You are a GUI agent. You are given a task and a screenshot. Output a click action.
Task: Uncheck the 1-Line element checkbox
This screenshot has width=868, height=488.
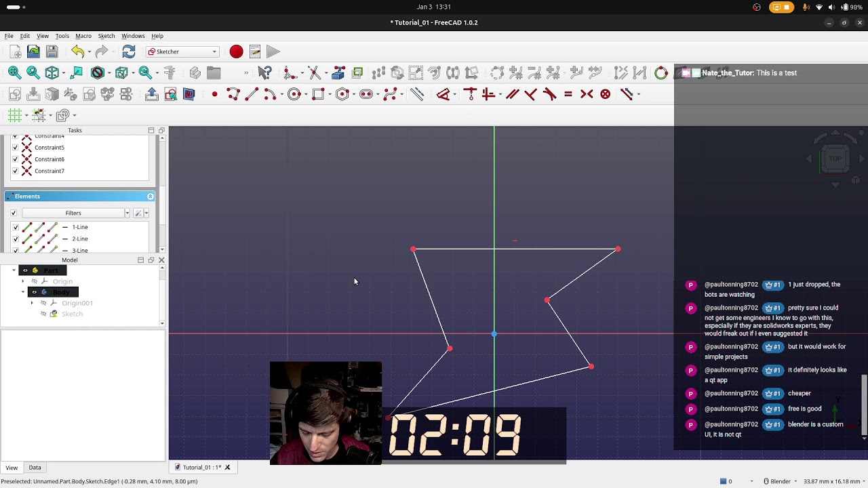[x=16, y=227]
